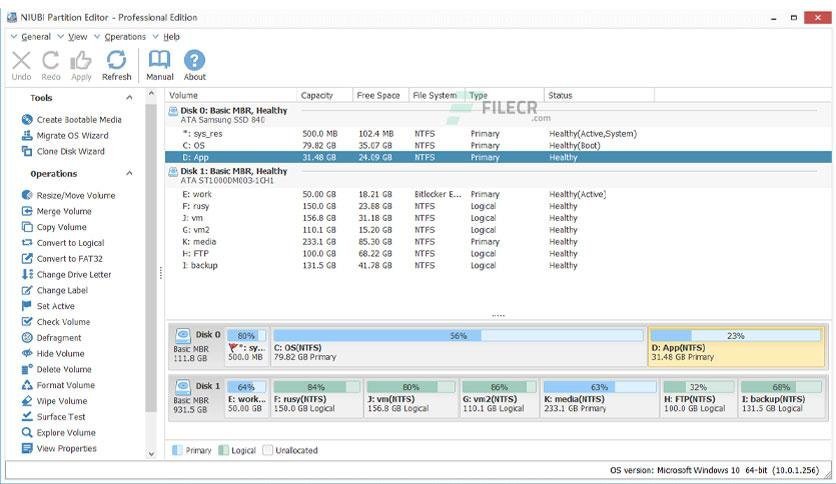Select Merge Volume operation
The image size is (836, 484).
[57, 211]
